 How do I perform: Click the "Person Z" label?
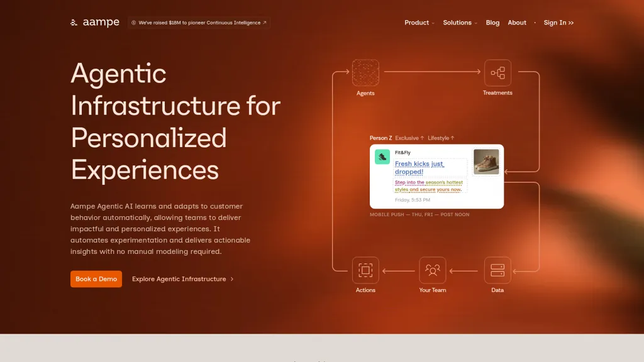(x=380, y=138)
